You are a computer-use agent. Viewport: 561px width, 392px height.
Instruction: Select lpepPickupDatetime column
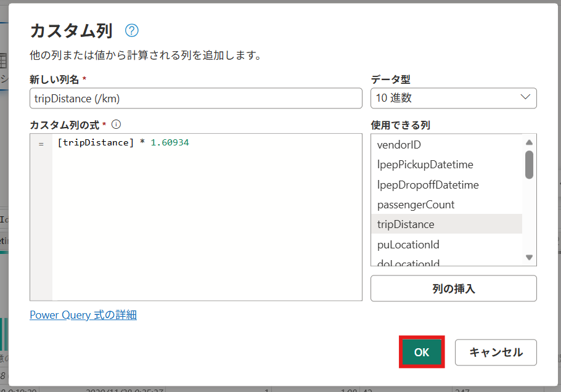click(425, 165)
